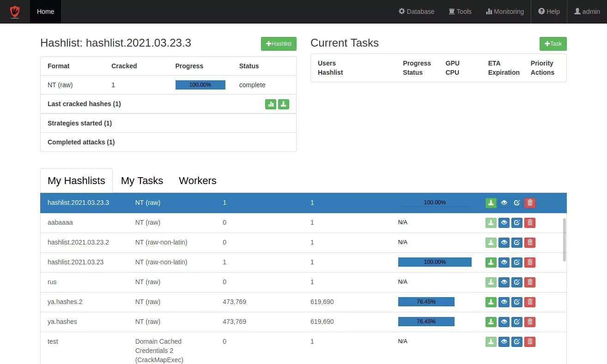Click the green download icon for the test hashlist
Image resolution: width=607 pixels, height=364 pixels.
tap(491, 341)
